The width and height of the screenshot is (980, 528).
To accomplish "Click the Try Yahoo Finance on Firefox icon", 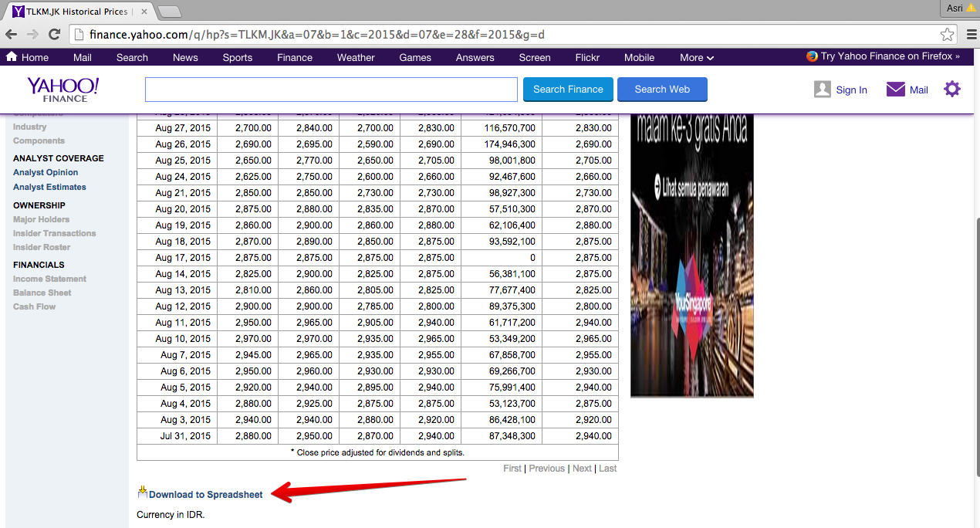I will tap(809, 56).
